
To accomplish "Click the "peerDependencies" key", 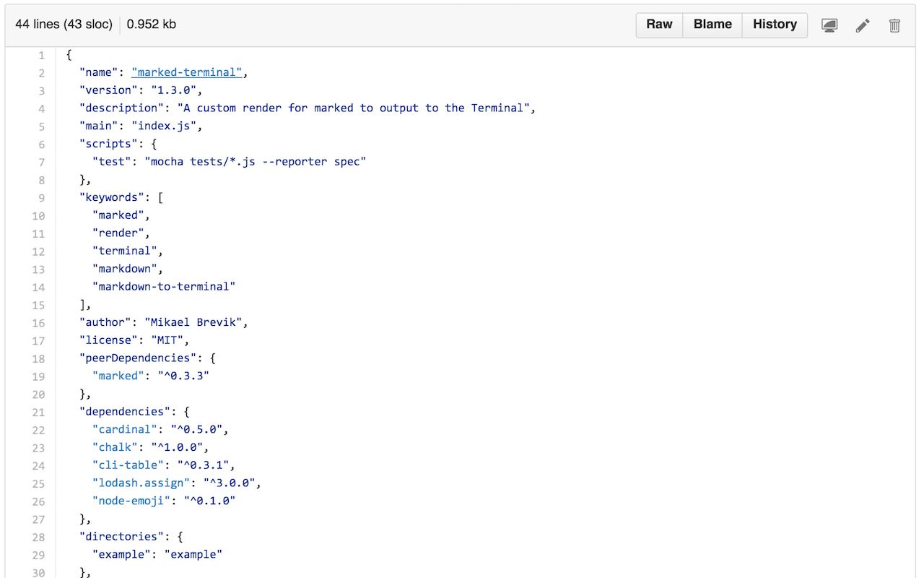I will coord(138,358).
